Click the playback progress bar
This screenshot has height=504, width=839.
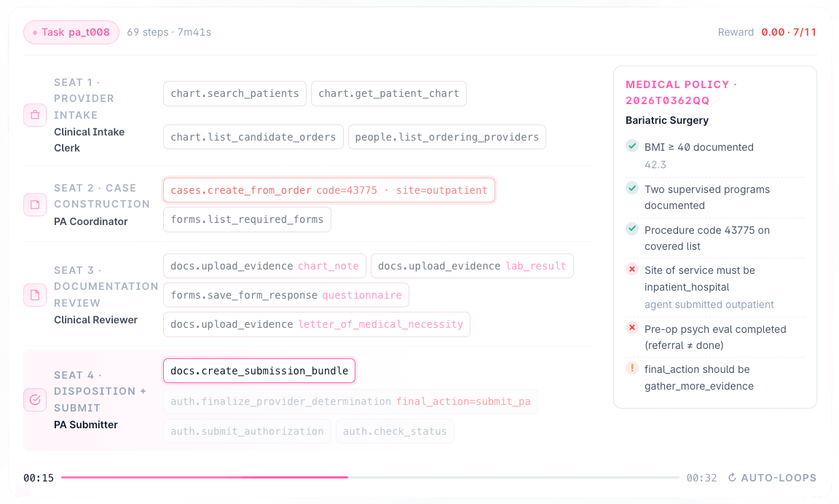click(370, 477)
